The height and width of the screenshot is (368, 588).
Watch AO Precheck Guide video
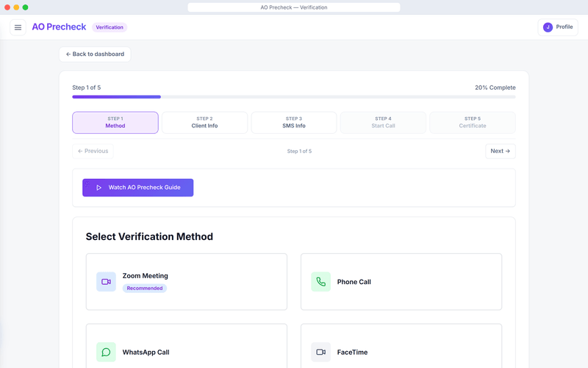pyautogui.click(x=138, y=188)
